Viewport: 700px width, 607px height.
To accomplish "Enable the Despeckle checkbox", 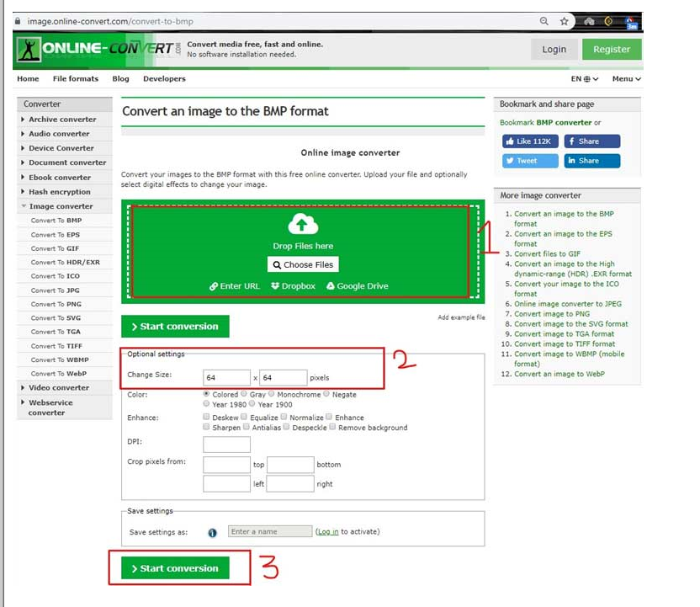I will tap(286, 427).
